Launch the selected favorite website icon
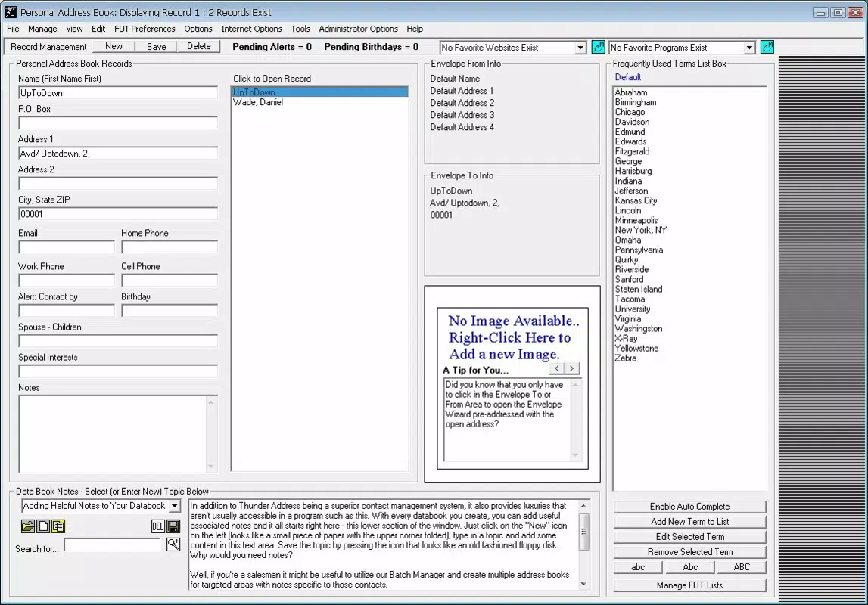 598,48
